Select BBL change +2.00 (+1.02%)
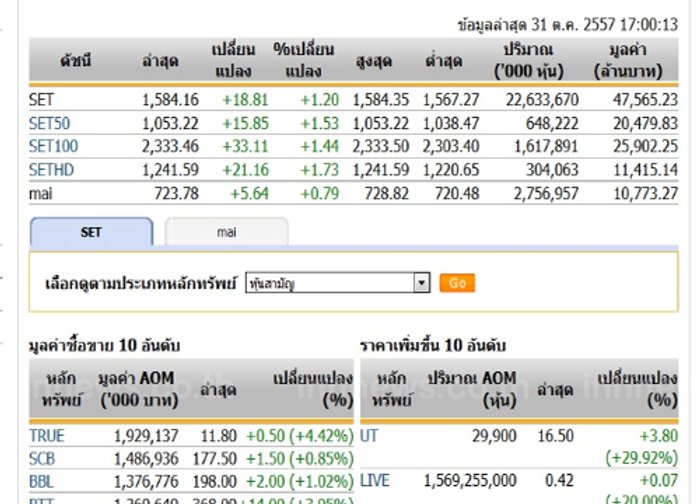The image size is (700, 504). (300, 482)
